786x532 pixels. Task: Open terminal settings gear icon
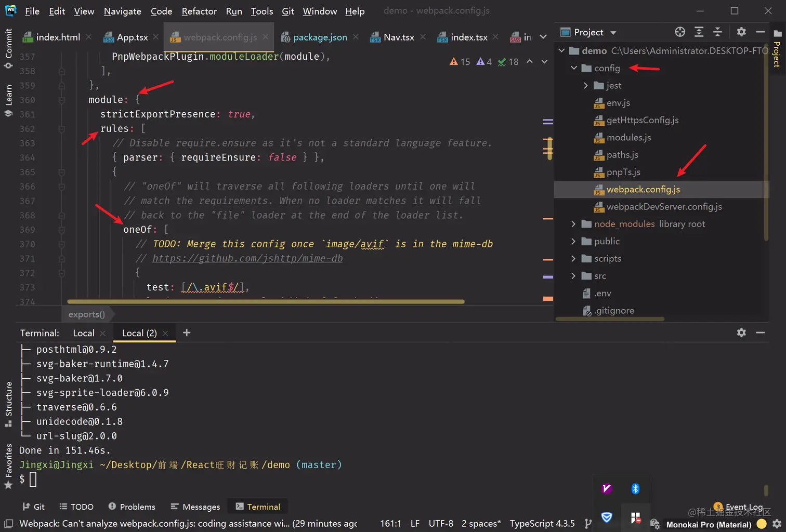coord(741,332)
